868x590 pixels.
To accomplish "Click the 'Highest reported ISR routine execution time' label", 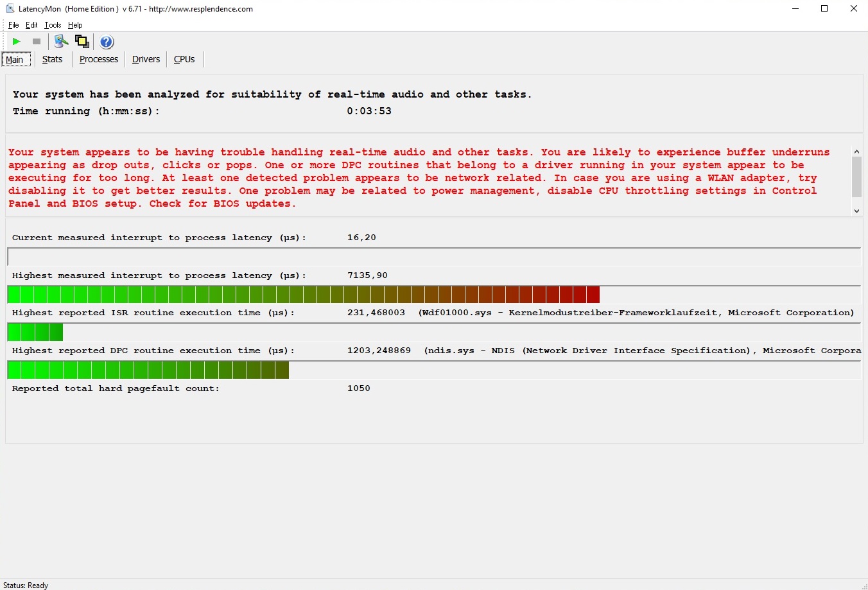I will coord(153,313).
